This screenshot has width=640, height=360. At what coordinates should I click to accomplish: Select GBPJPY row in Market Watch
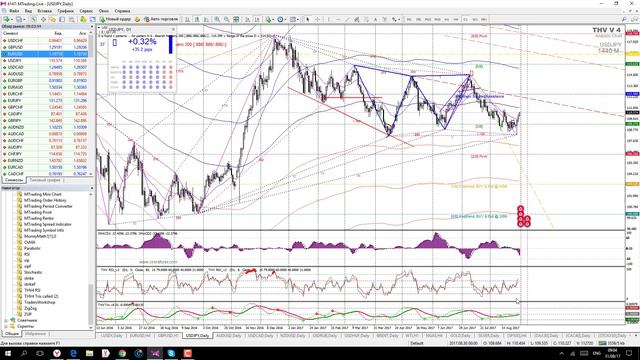tap(45, 120)
